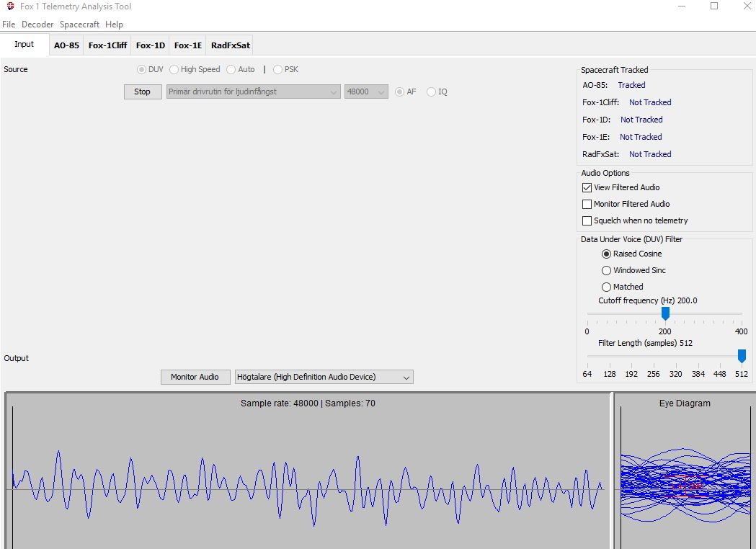Switch to the Fox-1E tab

pos(187,45)
